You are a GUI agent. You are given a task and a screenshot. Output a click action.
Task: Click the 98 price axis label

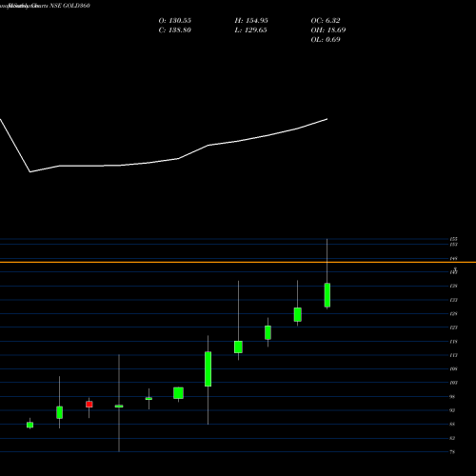pos(452,397)
